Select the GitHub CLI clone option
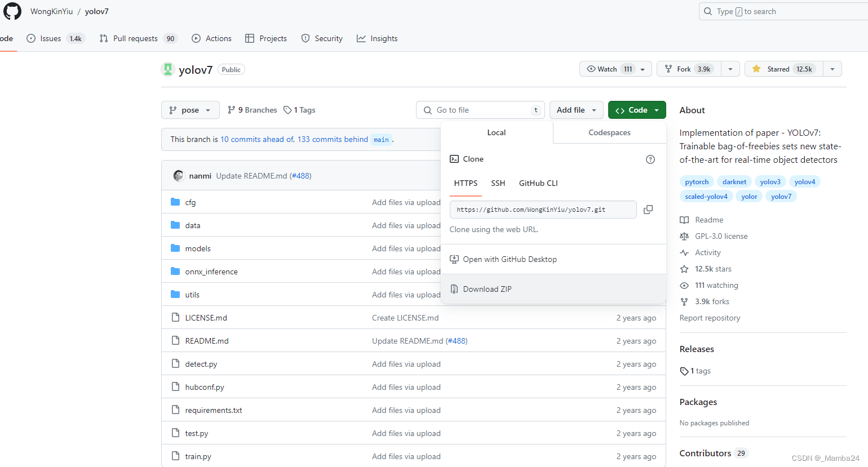Screen dimensions: 868x467 pos(538,183)
